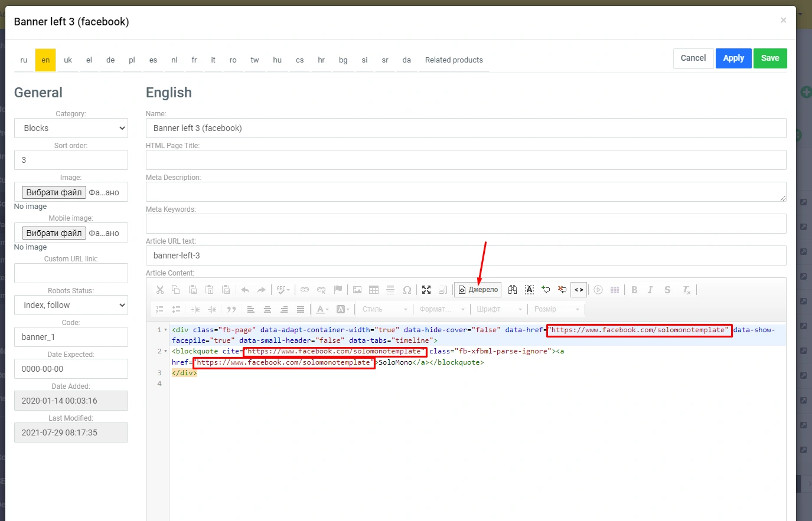812x521 pixels.
Task: Expand the Стиль style dropdown
Action: [x=384, y=309]
